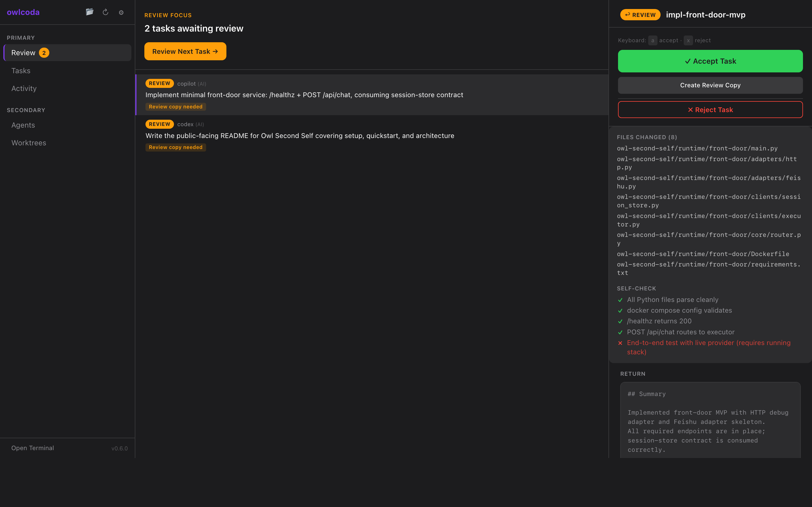This screenshot has width=812, height=507.
Task: Click Review Next Task
Action: (185, 51)
